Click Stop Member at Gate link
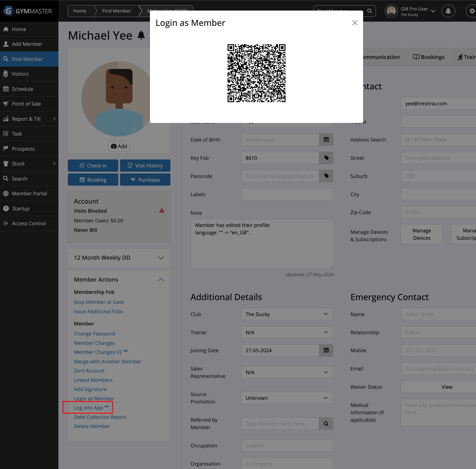 click(x=99, y=302)
